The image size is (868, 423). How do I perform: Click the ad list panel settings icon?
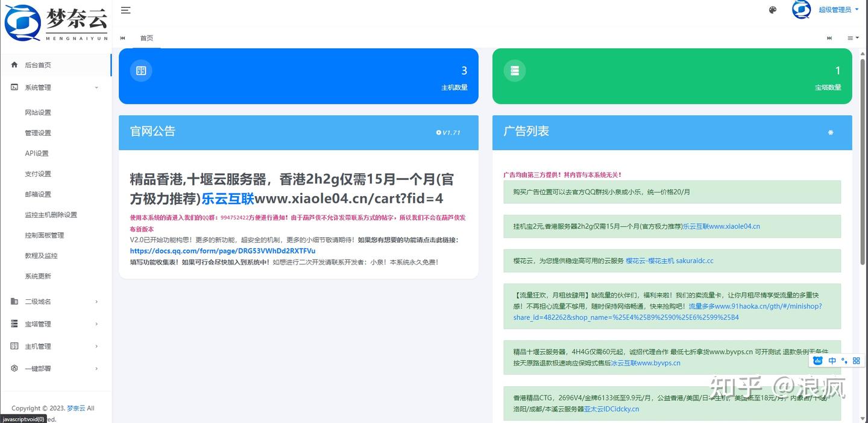coord(830,132)
